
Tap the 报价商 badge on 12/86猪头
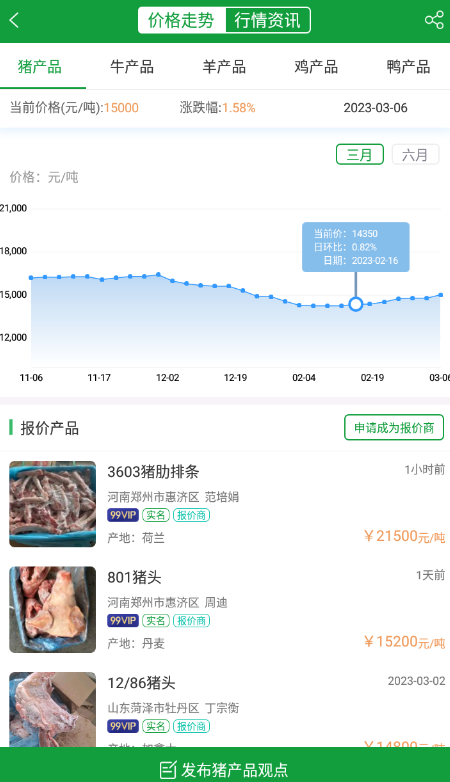(x=192, y=726)
